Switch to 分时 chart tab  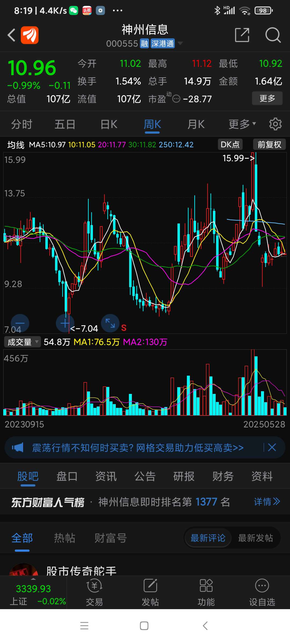click(22, 124)
